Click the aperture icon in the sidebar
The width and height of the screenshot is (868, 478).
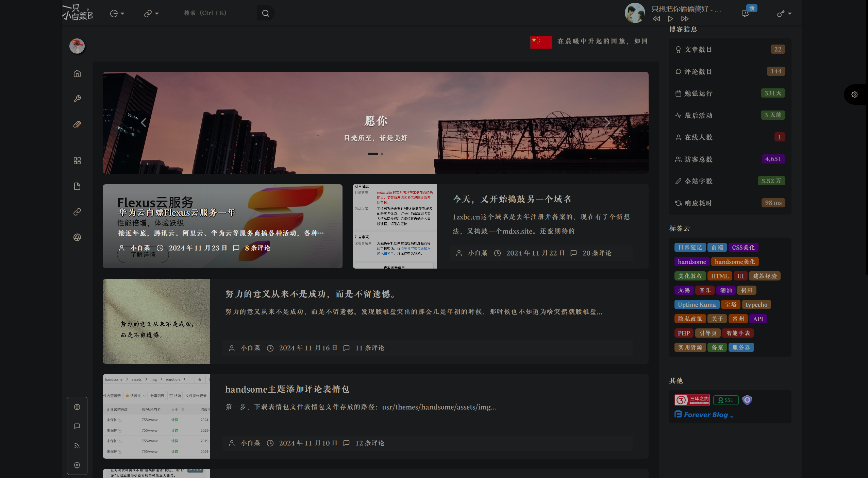[77, 237]
